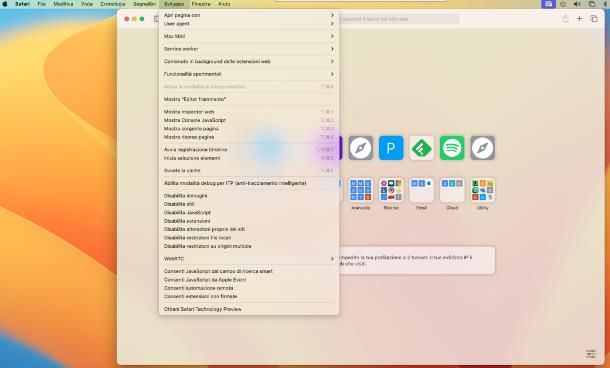610x368 pixels.
Task: Open the Segnalibri menu
Action: pyautogui.click(x=145, y=4)
